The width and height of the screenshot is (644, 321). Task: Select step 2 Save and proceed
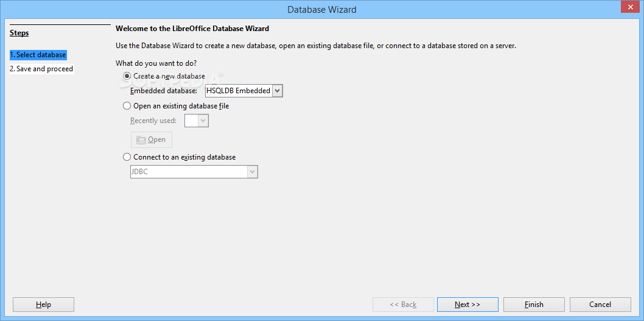coord(41,69)
